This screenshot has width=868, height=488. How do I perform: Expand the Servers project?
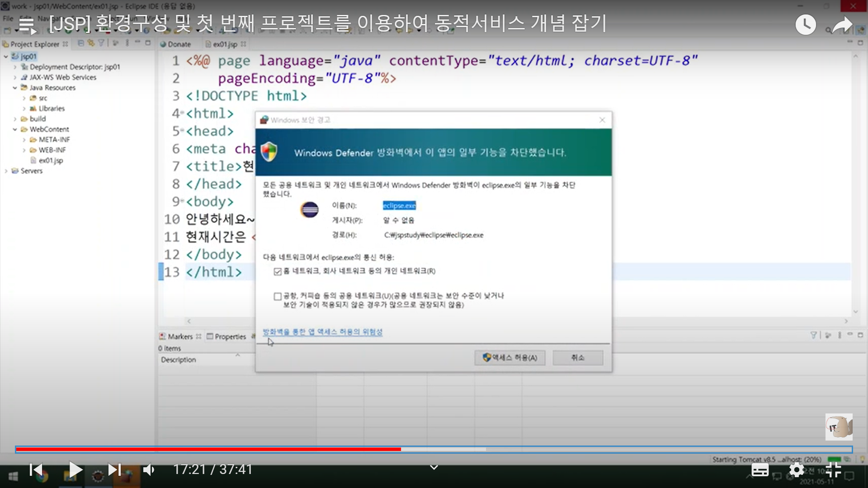(6, 171)
